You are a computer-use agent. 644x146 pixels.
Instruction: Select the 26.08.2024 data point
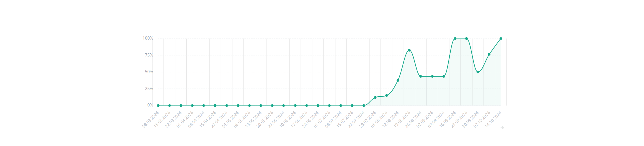tap(421, 77)
